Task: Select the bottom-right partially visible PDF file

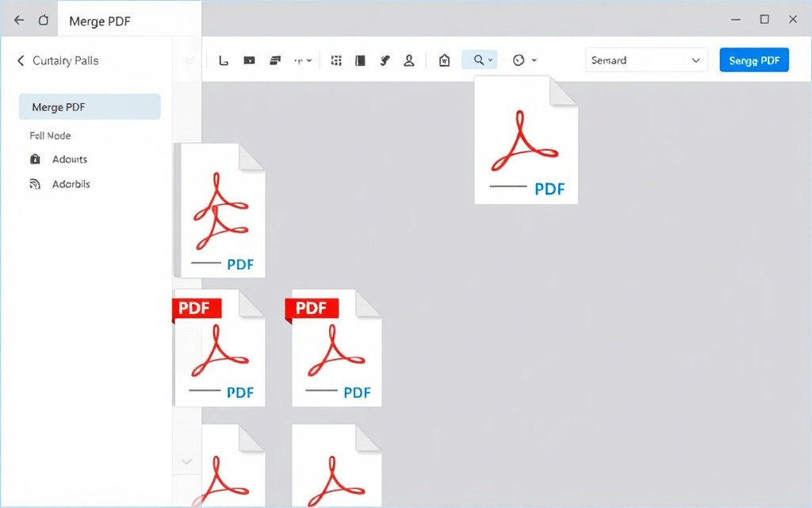Action: [336, 465]
